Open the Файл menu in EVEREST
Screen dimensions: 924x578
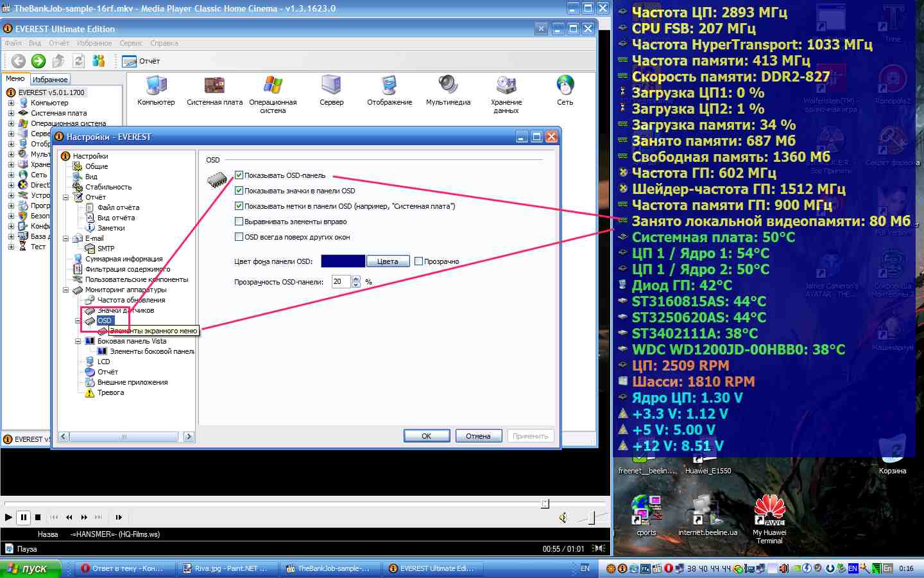(13, 43)
